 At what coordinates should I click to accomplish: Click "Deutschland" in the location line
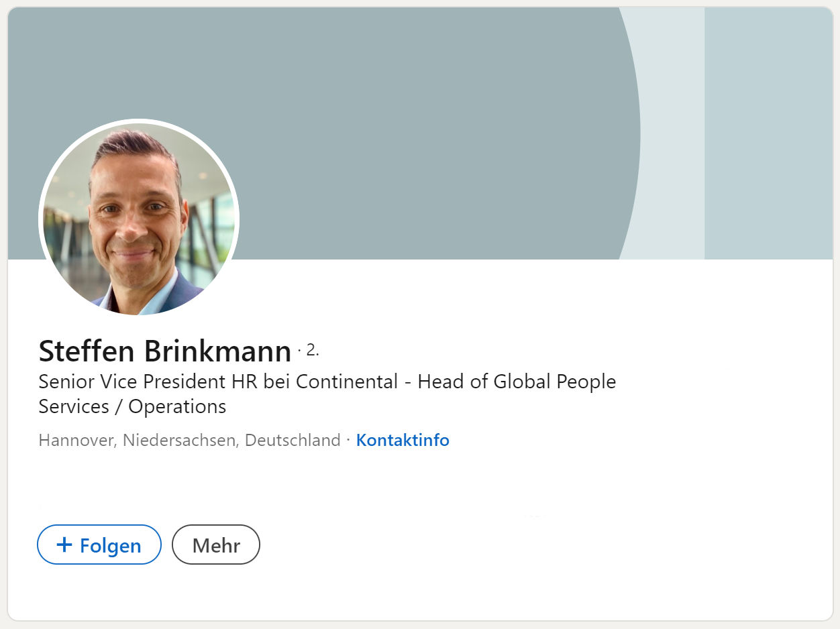click(293, 441)
